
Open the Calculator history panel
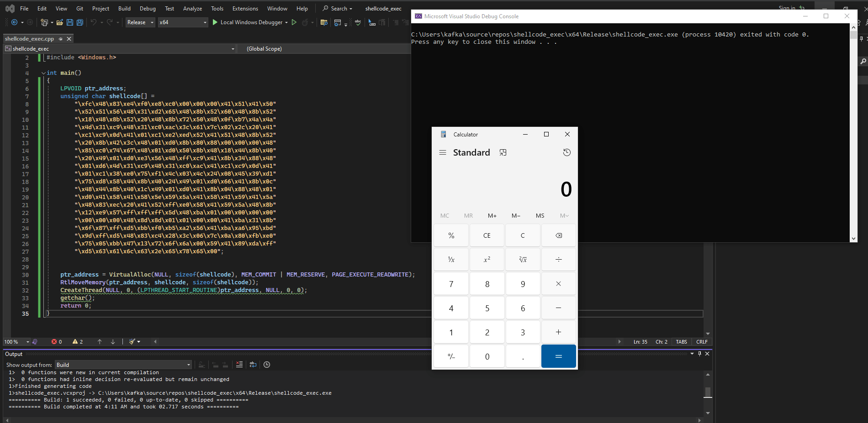(567, 152)
